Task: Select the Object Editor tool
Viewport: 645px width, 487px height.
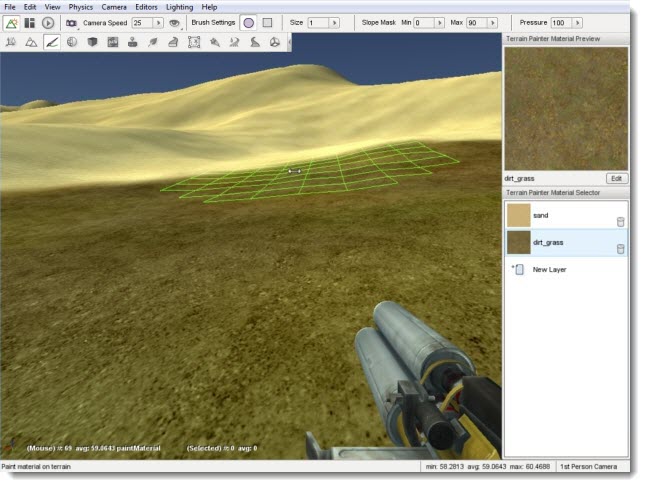Action: [11, 42]
